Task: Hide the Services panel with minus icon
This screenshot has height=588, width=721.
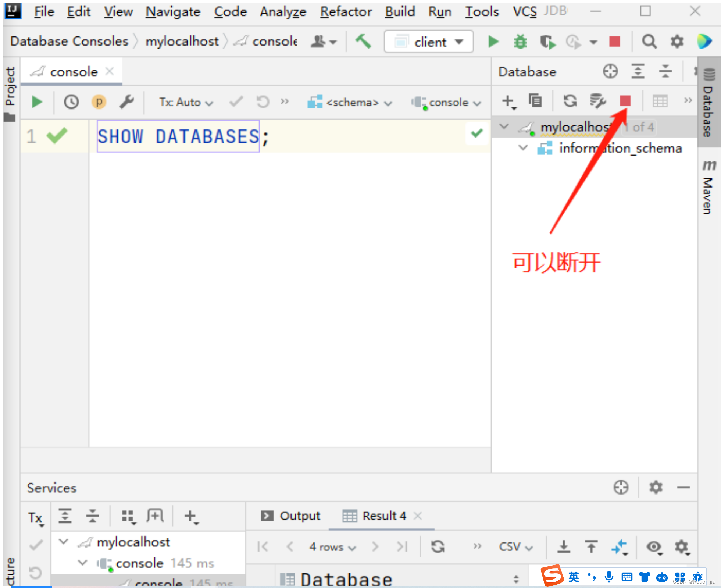Action: [x=683, y=487]
